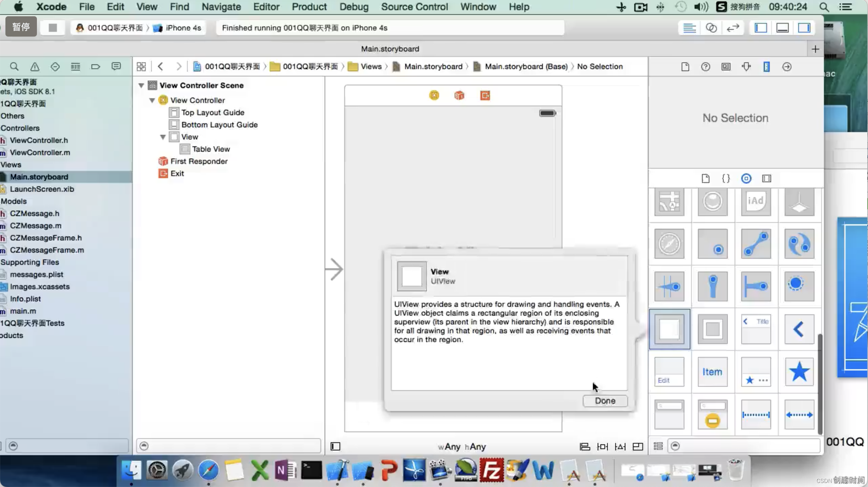Open the Issue navigator warning triangle icon
Screen dimensions: 868x487
click(35, 67)
